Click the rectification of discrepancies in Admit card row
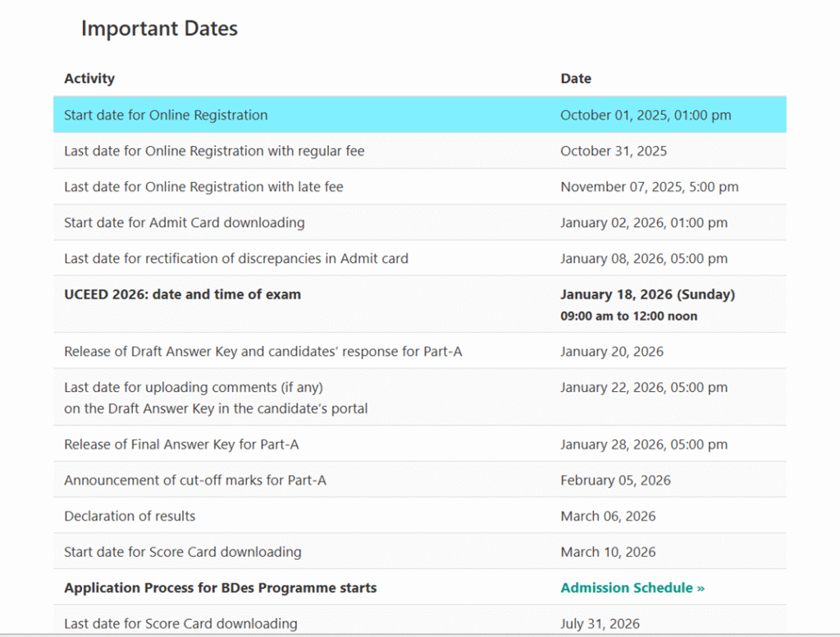The image size is (840, 637). (235, 259)
